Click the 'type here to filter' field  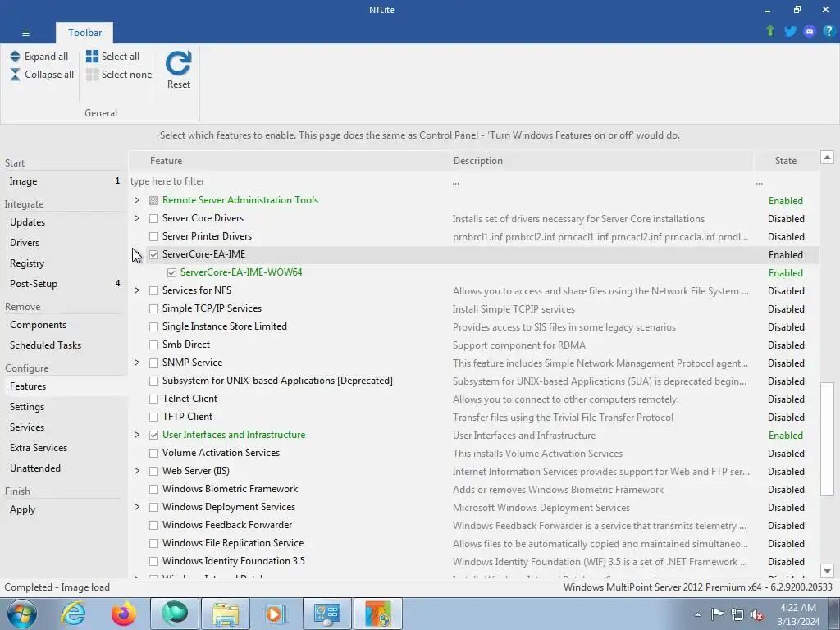[x=290, y=181]
